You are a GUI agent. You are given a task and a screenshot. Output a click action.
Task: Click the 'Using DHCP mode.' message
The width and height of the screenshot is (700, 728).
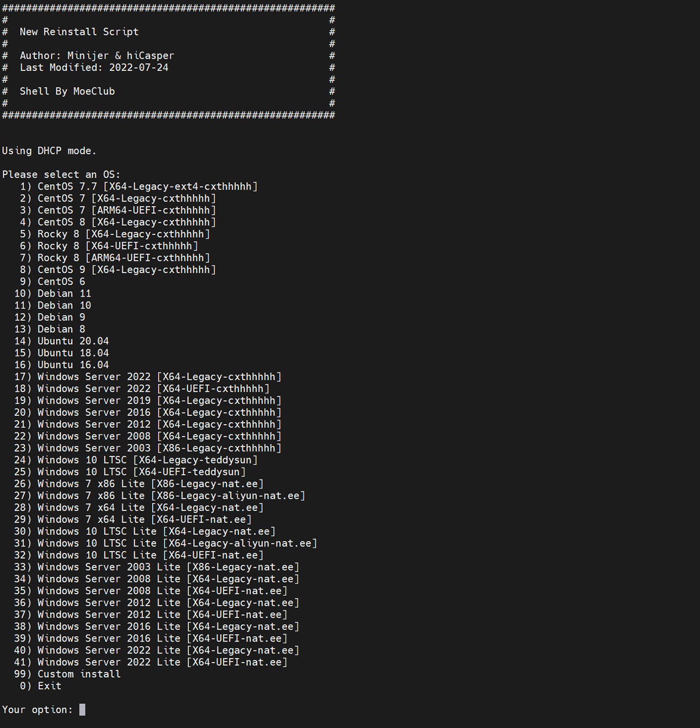click(x=49, y=151)
